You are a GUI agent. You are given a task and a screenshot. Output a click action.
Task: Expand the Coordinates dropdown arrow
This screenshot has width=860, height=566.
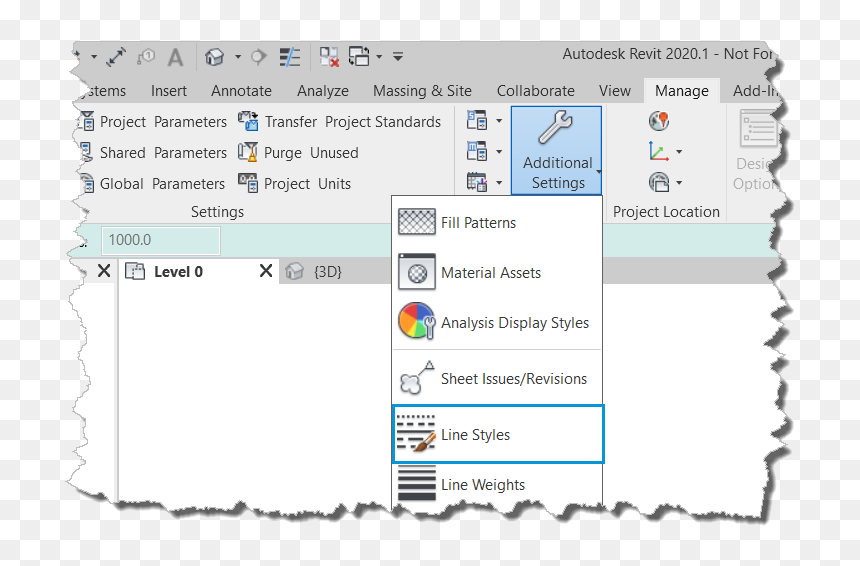679,152
